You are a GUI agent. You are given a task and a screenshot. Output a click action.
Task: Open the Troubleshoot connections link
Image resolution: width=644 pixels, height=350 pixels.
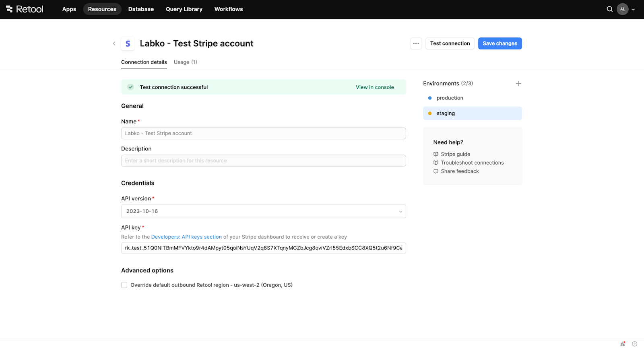pos(472,163)
